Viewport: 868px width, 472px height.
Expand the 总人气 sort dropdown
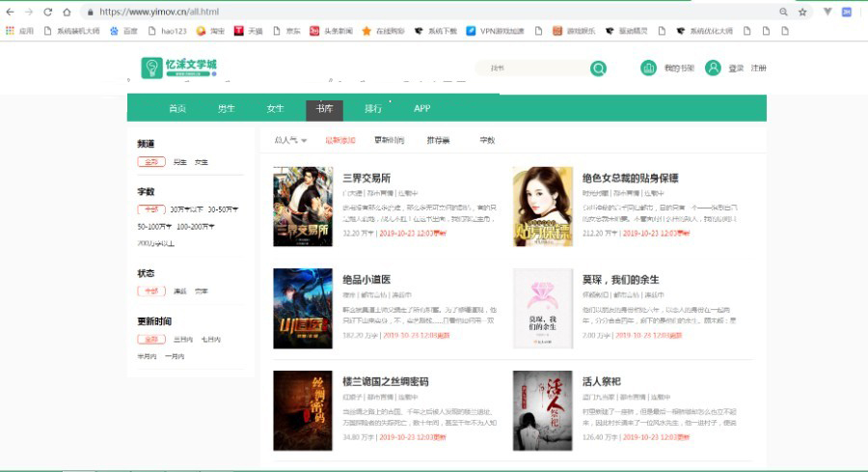pos(290,141)
